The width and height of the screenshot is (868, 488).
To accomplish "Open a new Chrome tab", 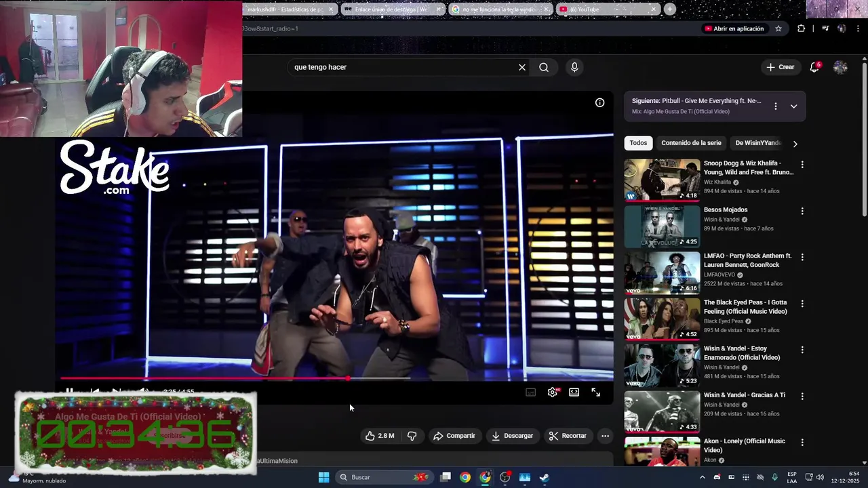I will point(669,9).
